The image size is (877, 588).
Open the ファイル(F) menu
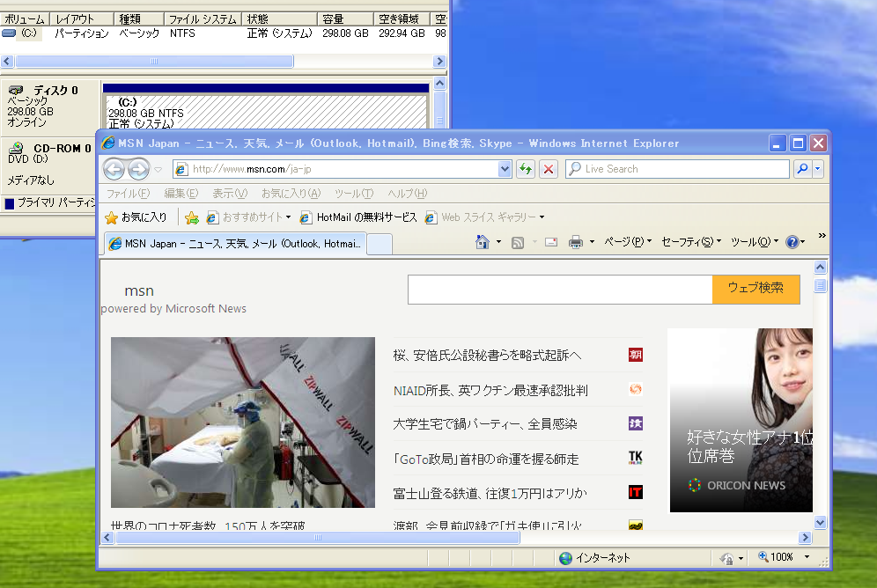pyautogui.click(x=128, y=194)
